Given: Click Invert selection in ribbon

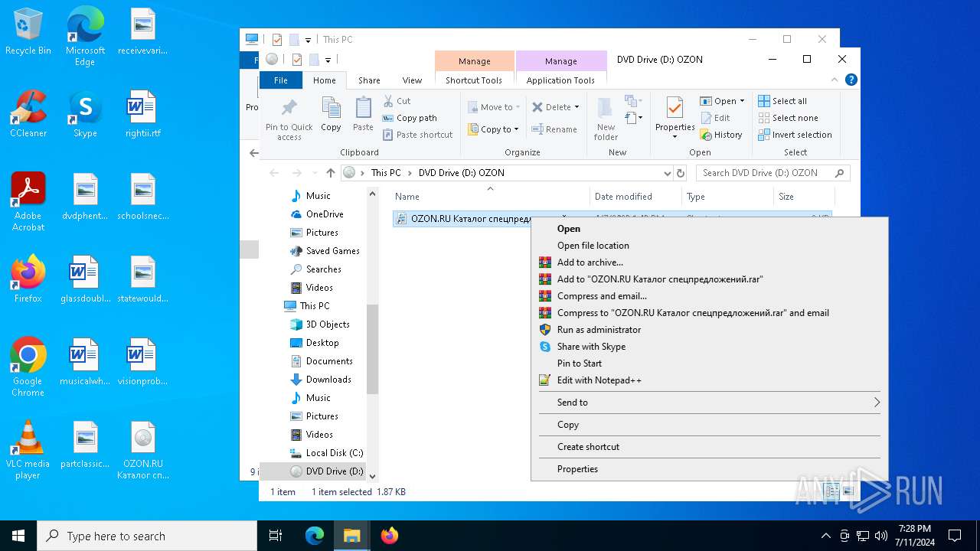Looking at the screenshot, I should tap(795, 135).
